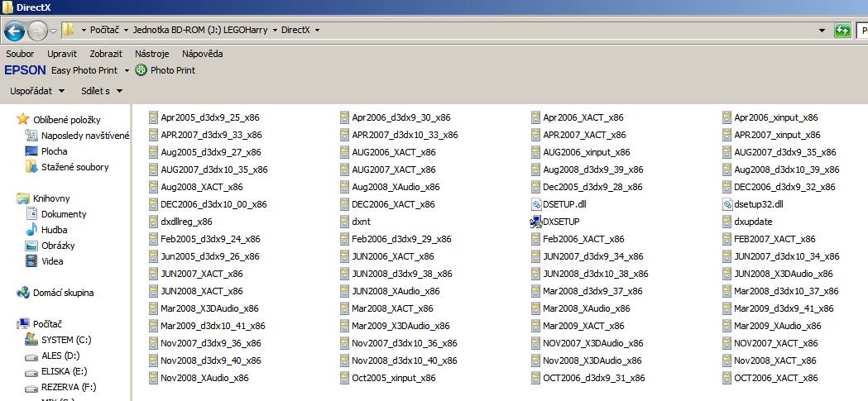Expand the Počítač breadcrumb arrow
Image resolution: width=868 pixels, height=401 pixels.
127,30
